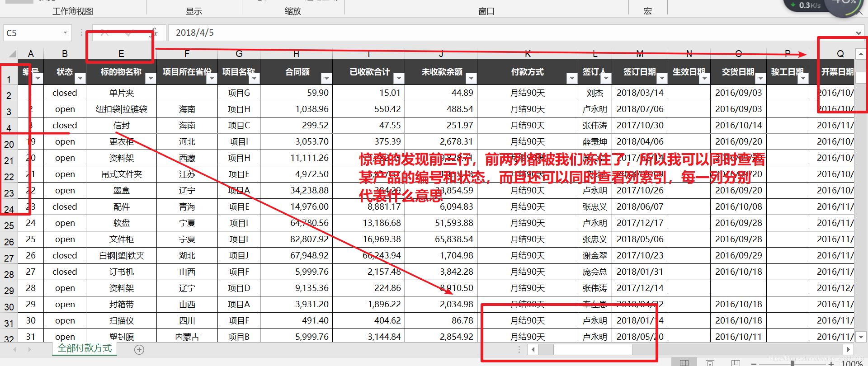Open filter dropdown for 项目所在省份 column

click(x=212, y=78)
